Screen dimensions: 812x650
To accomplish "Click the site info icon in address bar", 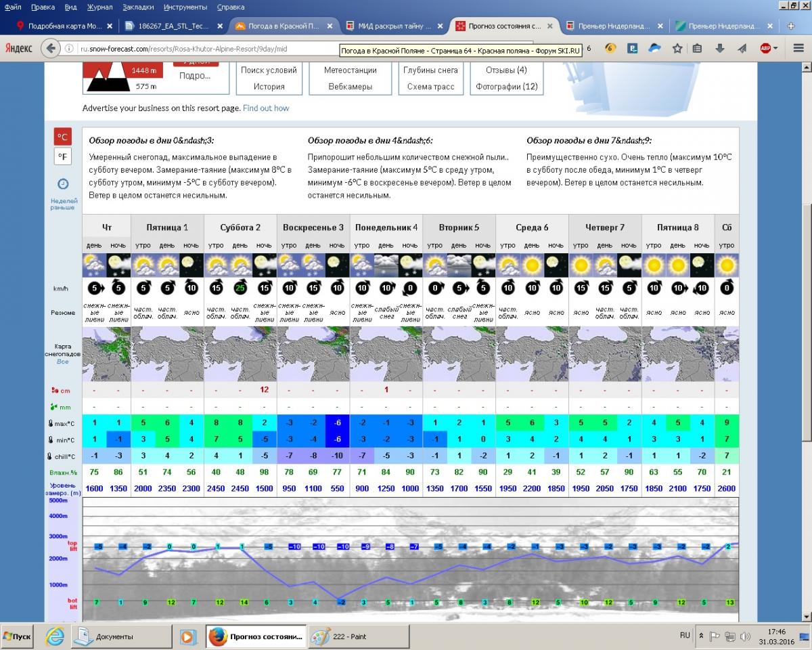I will tap(70, 49).
